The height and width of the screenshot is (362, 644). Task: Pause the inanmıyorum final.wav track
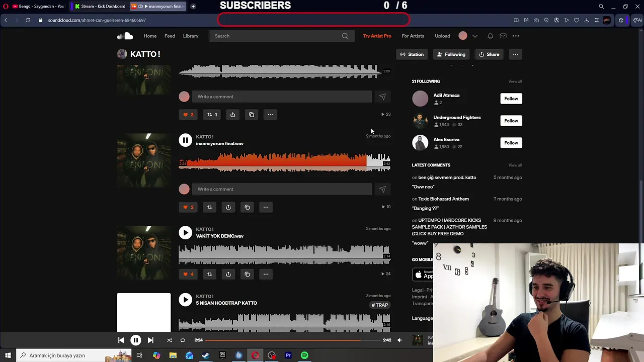[x=185, y=140]
